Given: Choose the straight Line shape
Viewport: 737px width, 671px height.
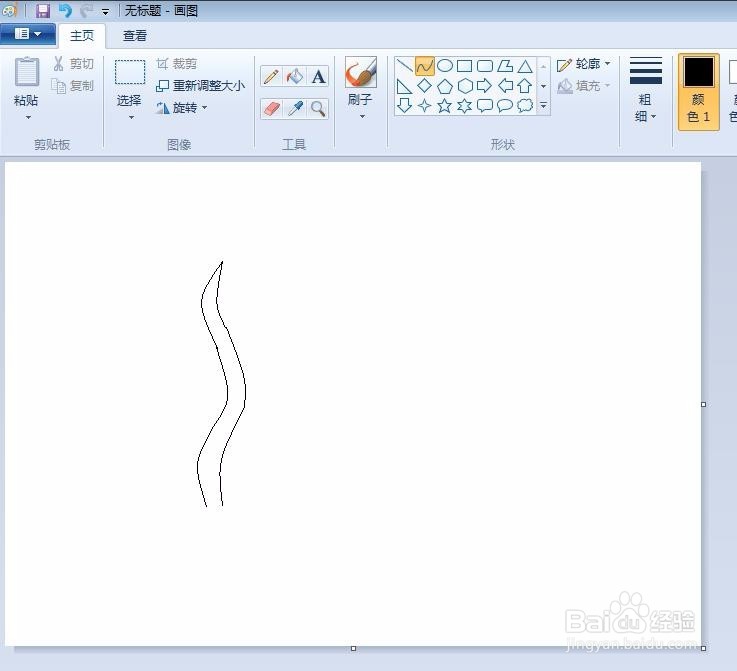Looking at the screenshot, I should click(x=404, y=66).
